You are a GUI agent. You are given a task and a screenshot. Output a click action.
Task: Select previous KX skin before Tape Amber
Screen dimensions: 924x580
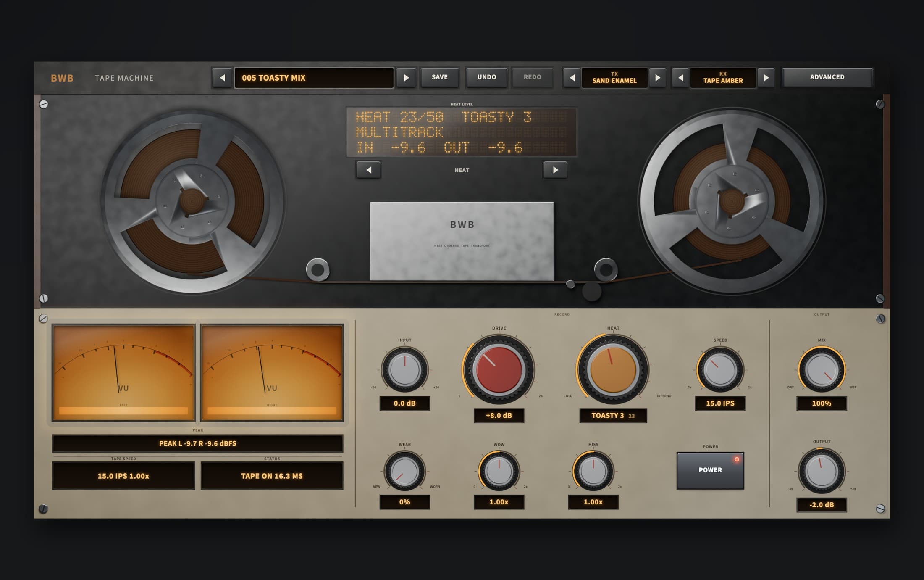[680, 78]
